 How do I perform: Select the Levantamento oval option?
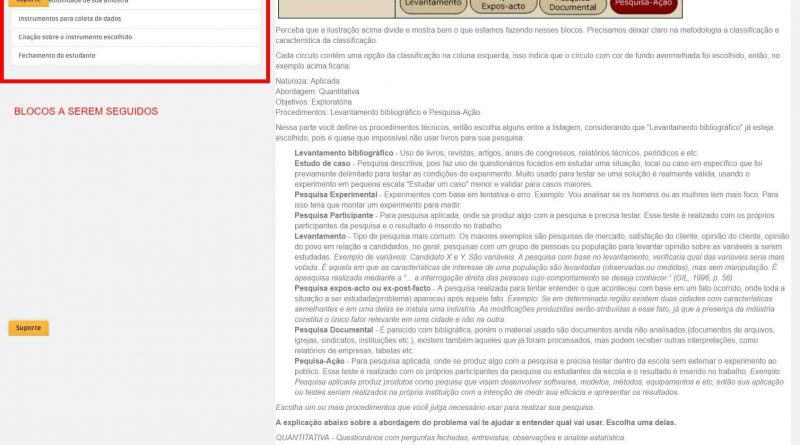(433, 5)
